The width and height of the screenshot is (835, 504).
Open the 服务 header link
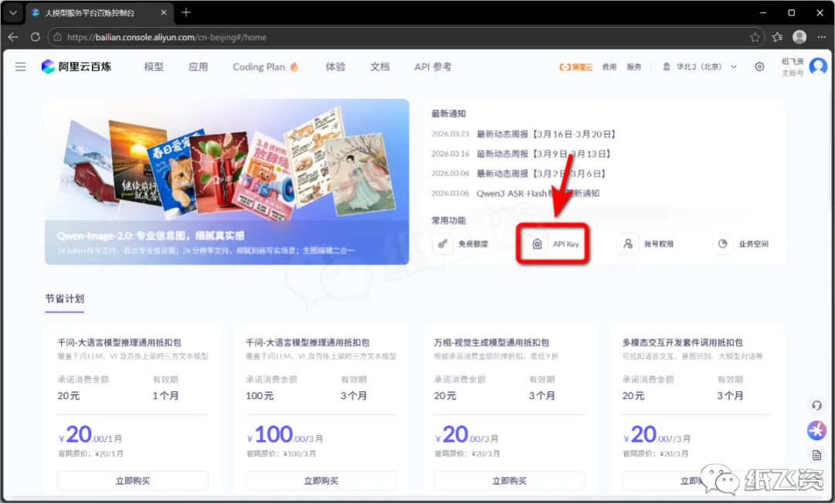pos(634,67)
